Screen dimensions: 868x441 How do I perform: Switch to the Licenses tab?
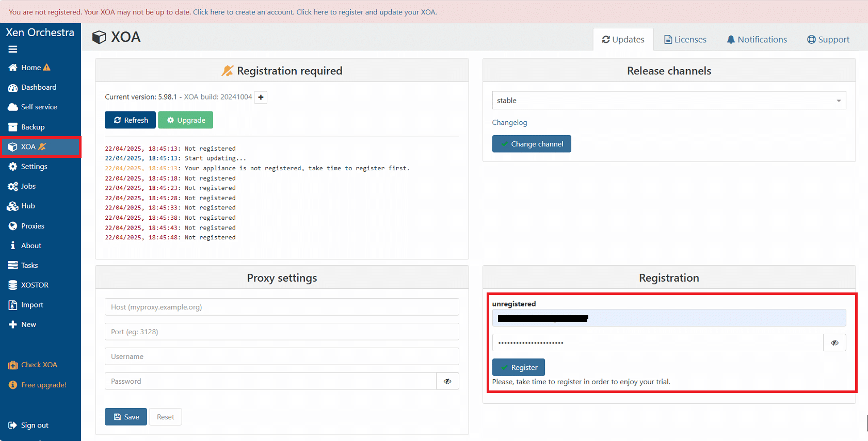click(685, 40)
